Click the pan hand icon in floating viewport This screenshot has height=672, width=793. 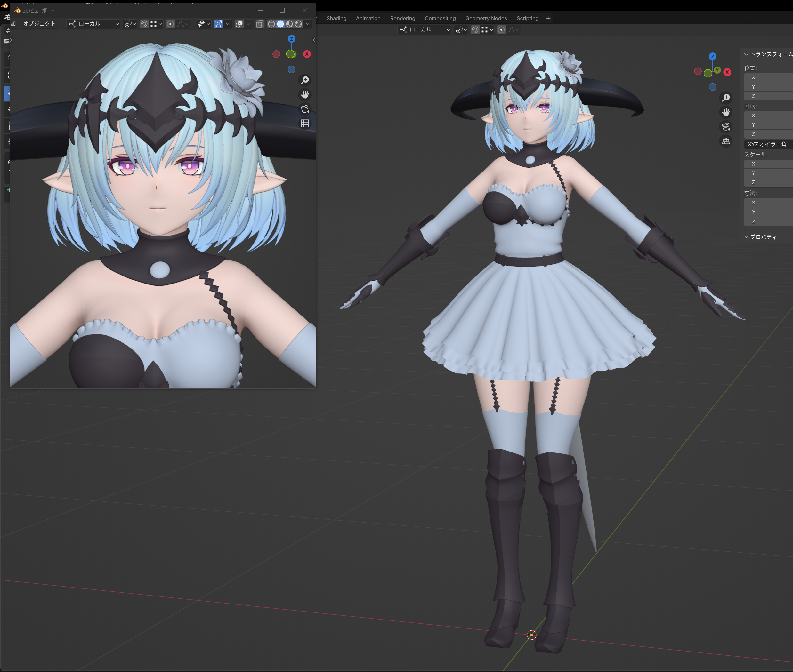click(305, 94)
